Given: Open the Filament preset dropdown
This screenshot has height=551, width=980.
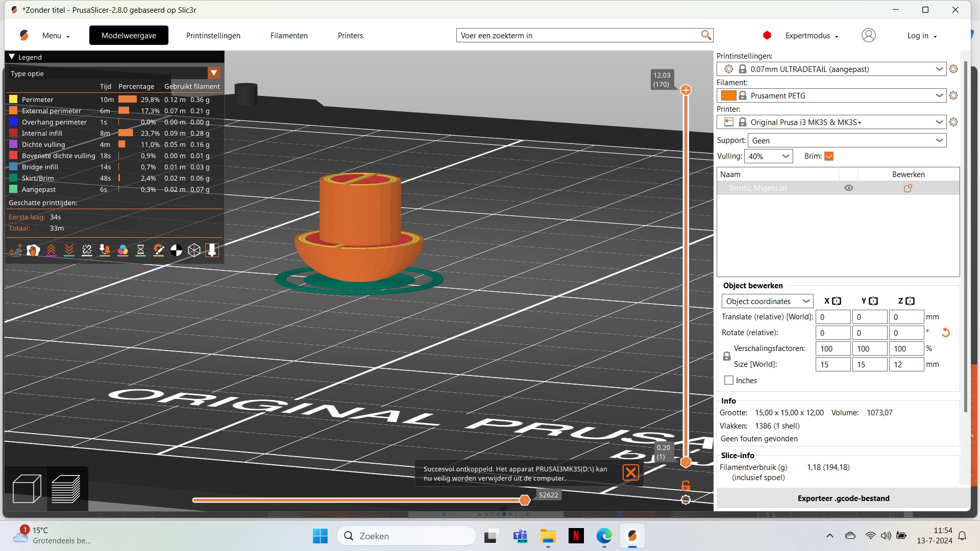Looking at the screenshot, I should pos(831,95).
